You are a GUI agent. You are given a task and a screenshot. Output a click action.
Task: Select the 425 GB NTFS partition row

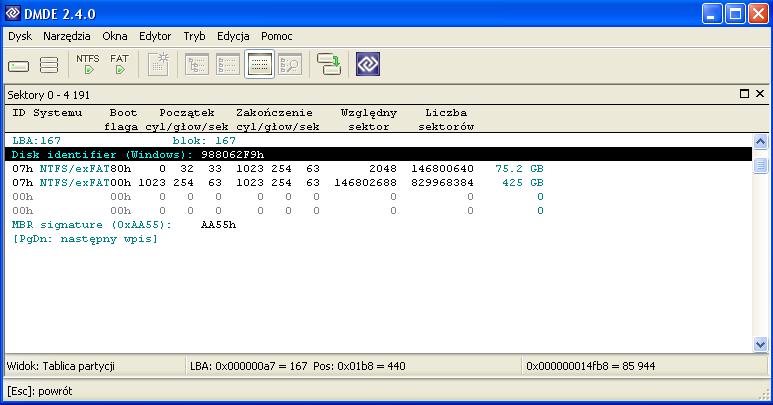(x=378, y=182)
